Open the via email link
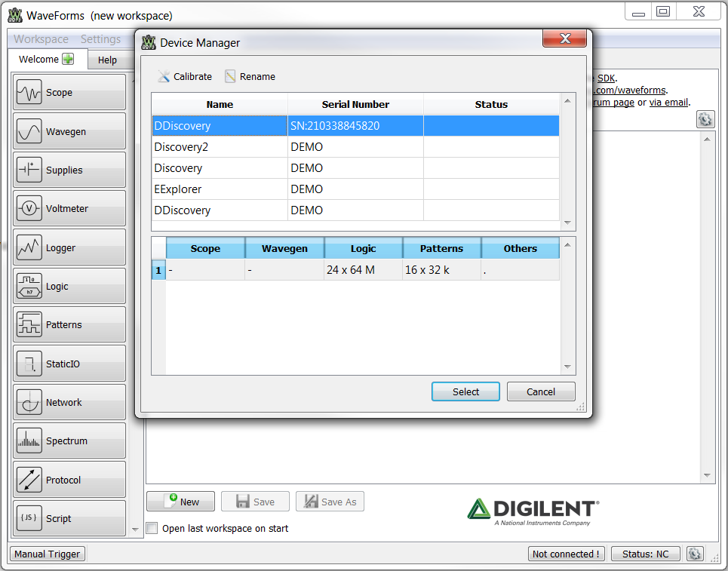 point(668,102)
